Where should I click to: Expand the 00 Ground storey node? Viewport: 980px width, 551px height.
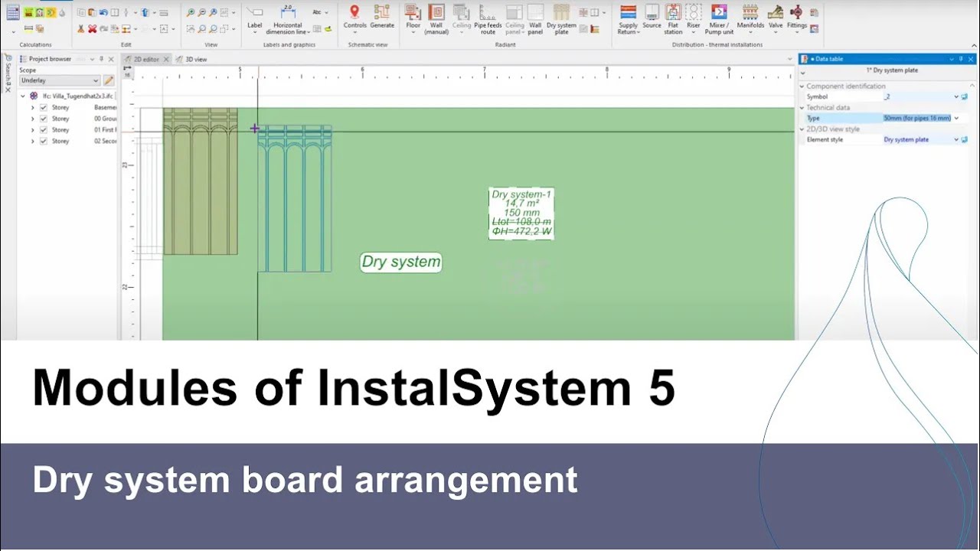(x=32, y=119)
